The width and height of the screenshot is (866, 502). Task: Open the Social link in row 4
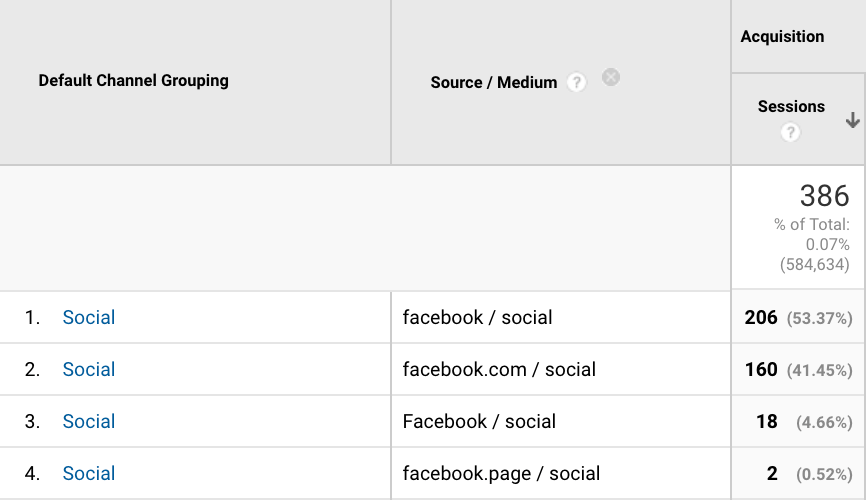tap(89, 474)
